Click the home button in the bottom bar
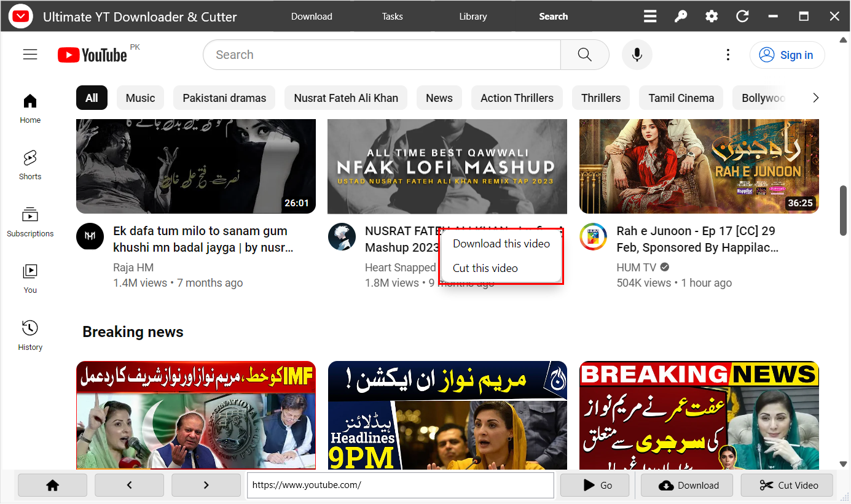 (x=52, y=485)
